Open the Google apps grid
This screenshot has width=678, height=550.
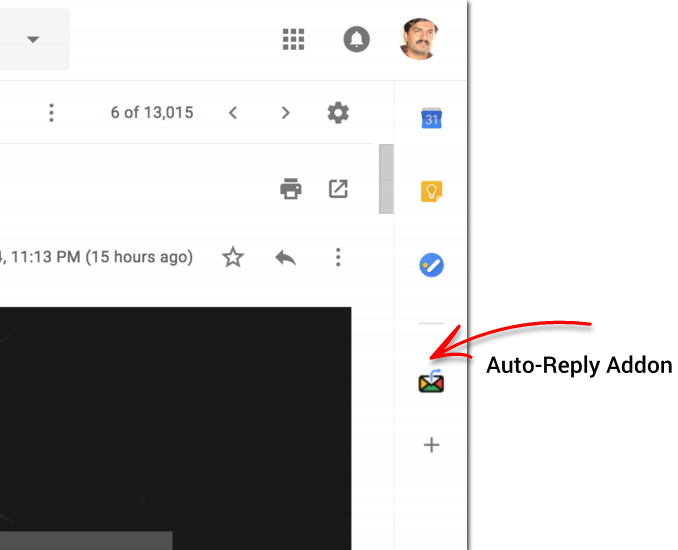pyautogui.click(x=294, y=39)
